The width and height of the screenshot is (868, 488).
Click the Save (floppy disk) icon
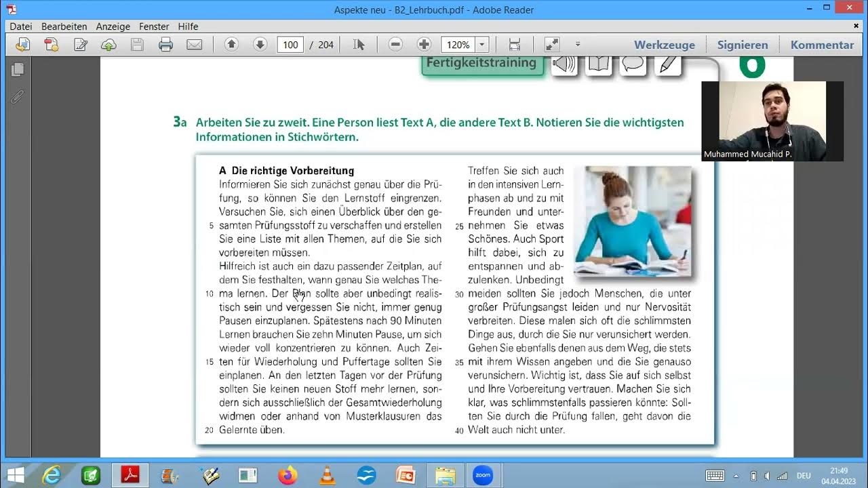point(137,45)
